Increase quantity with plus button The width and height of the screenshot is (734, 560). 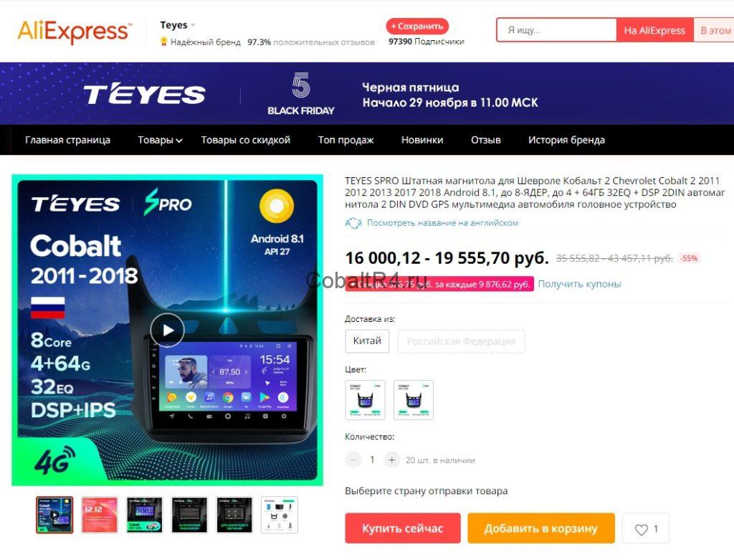pos(391,460)
